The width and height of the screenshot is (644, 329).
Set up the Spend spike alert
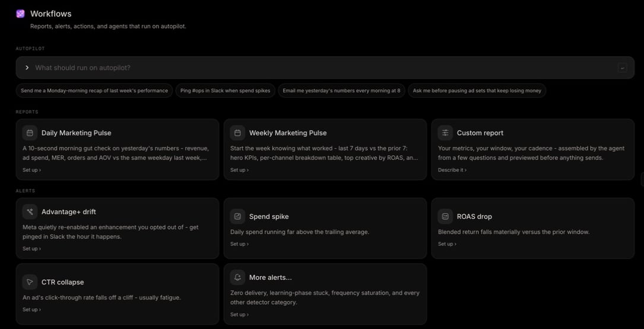click(239, 244)
